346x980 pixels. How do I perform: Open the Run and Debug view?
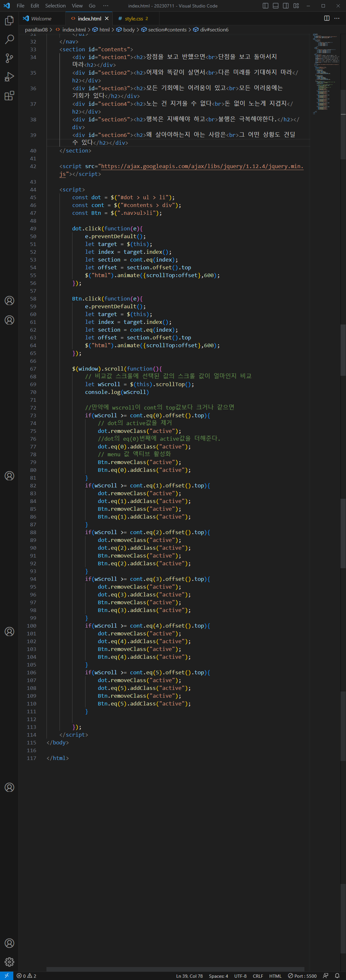pyautogui.click(x=9, y=77)
